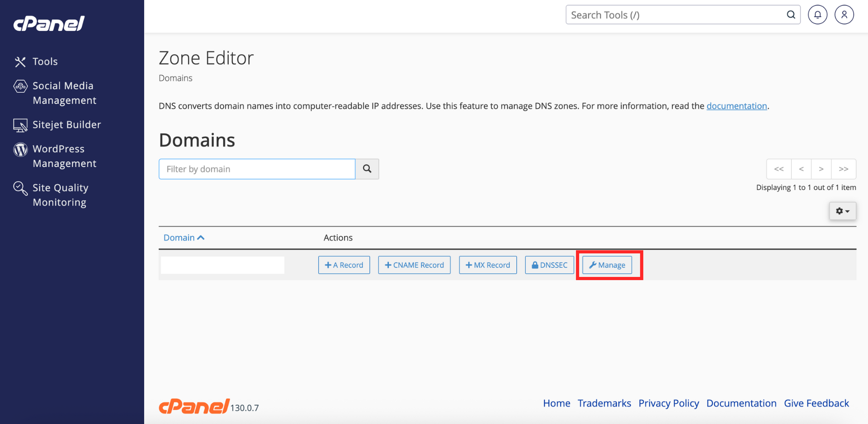Open the Trademarks footer link

click(604, 403)
